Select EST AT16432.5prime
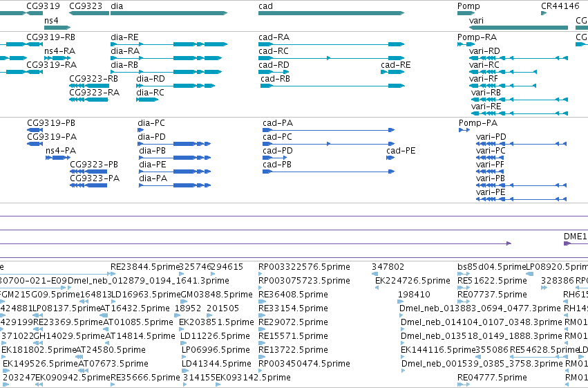Image resolution: width=588 pixels, height=388 pixels. point(135,308)
